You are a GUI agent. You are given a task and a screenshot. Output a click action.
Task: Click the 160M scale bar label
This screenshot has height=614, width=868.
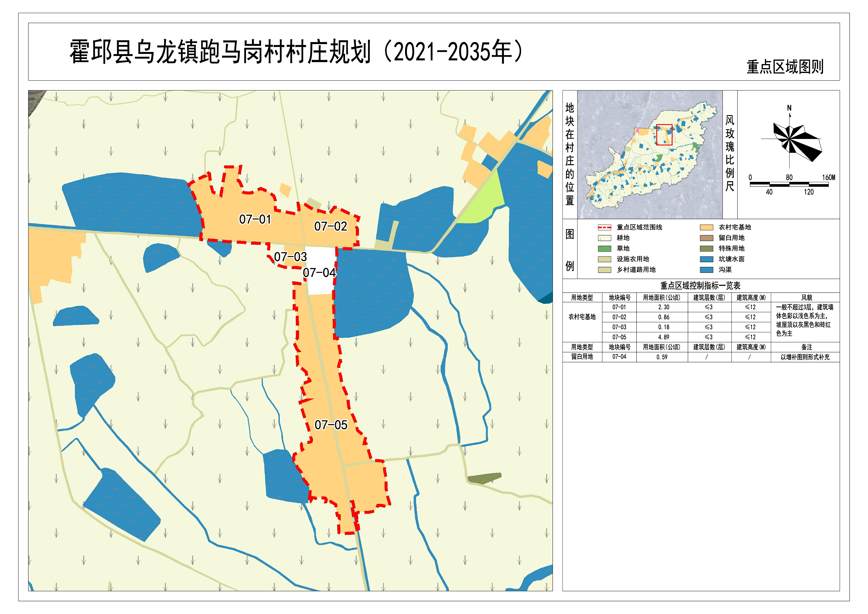[x=829, y=177]
